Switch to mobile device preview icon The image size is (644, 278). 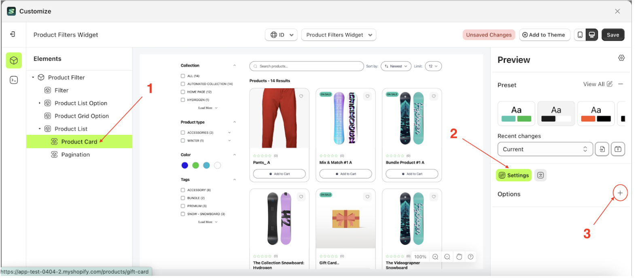pos(580,35)
